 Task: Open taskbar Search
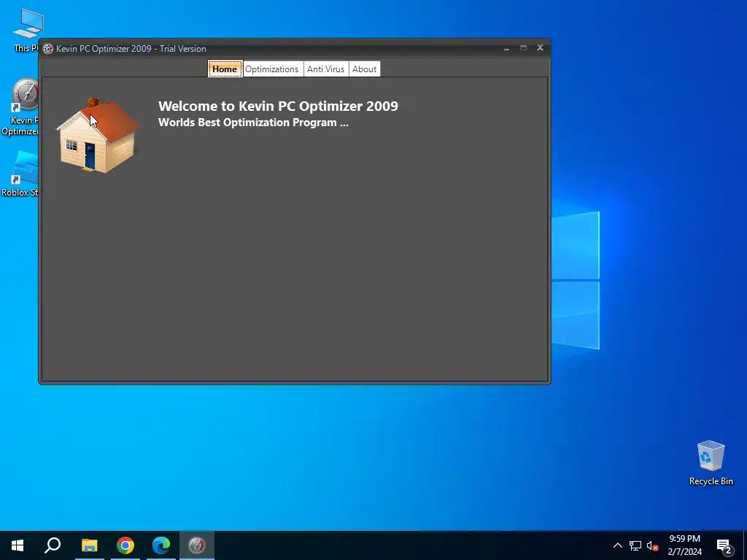pos(53,545)
